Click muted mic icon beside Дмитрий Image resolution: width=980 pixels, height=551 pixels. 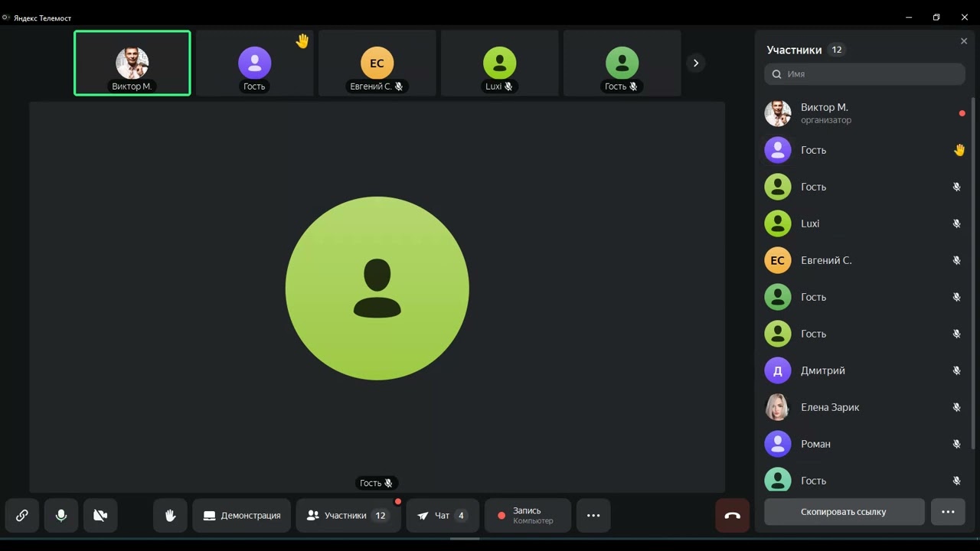pos(956,370)
